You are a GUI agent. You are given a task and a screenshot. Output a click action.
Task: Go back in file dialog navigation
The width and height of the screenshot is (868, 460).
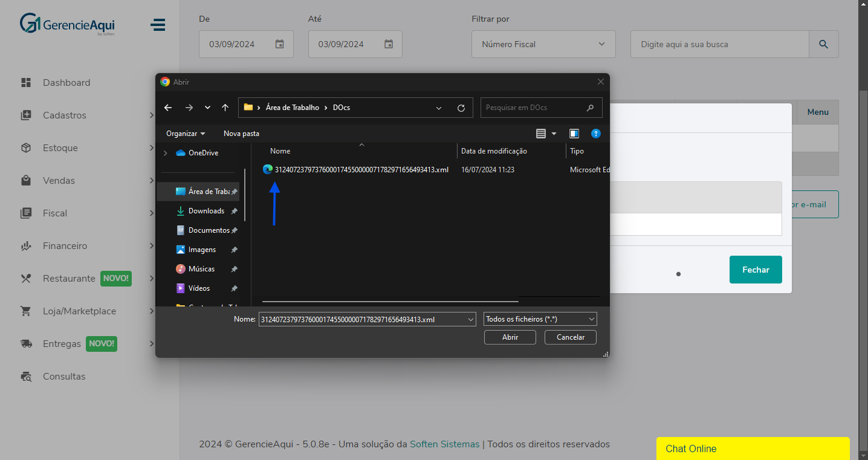click(168, 108)
